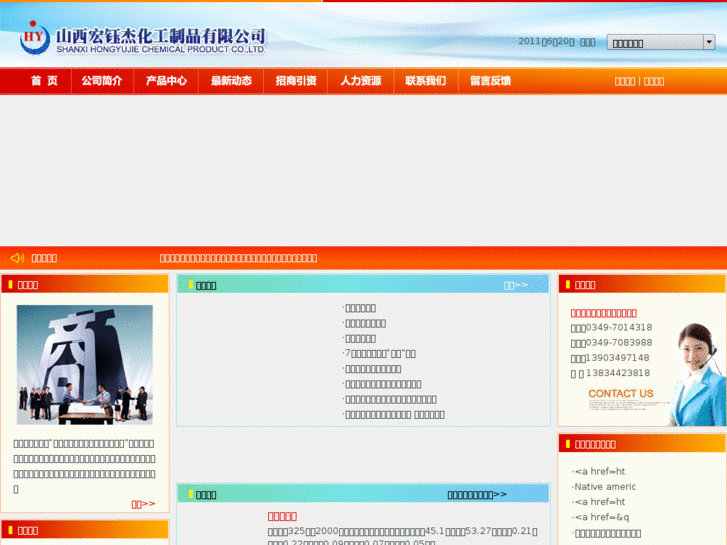Open news item starting with 7
The image size is (727, 545).
pos(380,353)
